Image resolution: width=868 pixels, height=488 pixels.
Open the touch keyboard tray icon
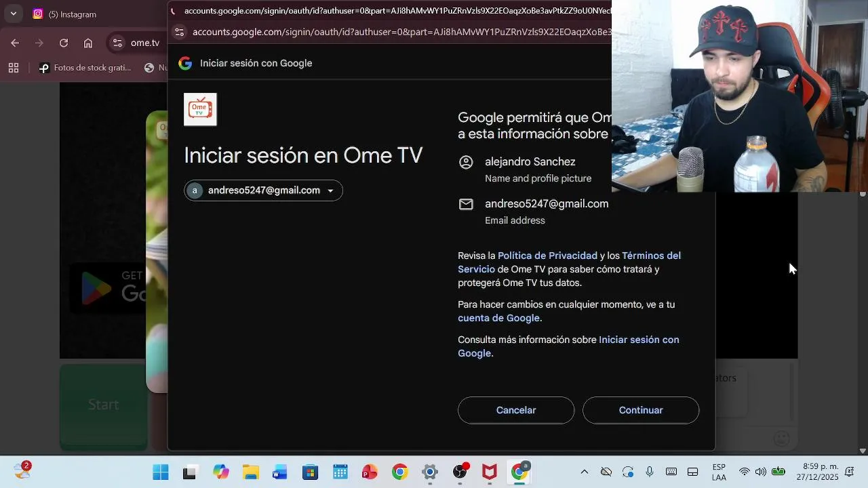(x=671, y=472)
